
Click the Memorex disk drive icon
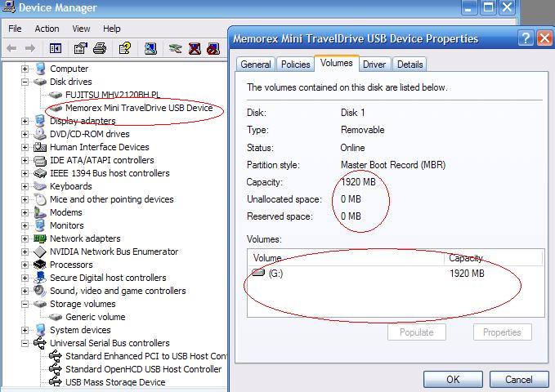coord(56,109)
